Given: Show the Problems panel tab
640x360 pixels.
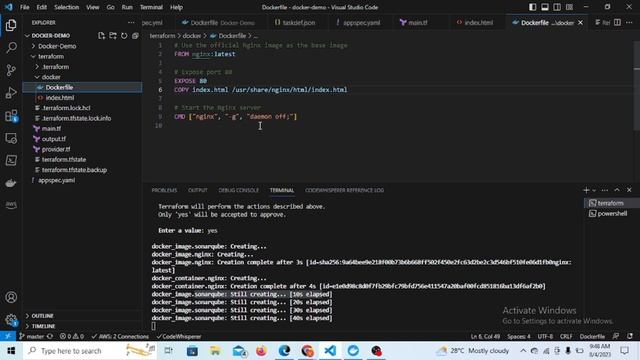Looking at the screenshot, I should (164, 190).
